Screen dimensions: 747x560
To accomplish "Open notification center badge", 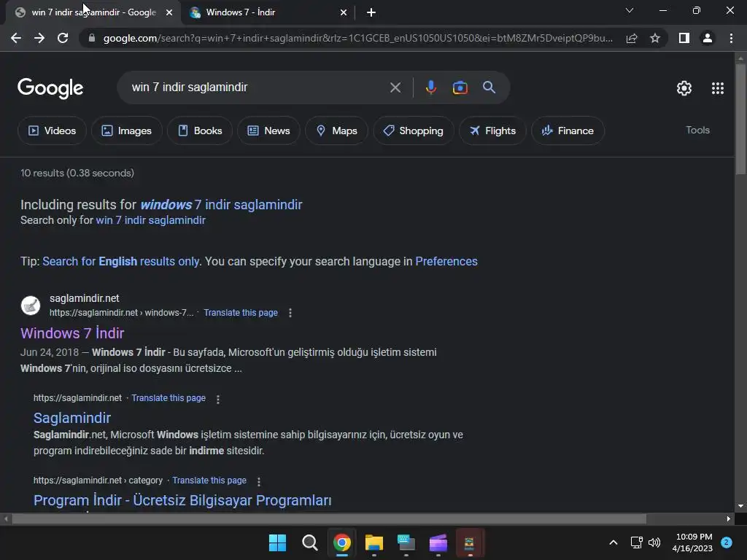I will click(x=727, y=542).
